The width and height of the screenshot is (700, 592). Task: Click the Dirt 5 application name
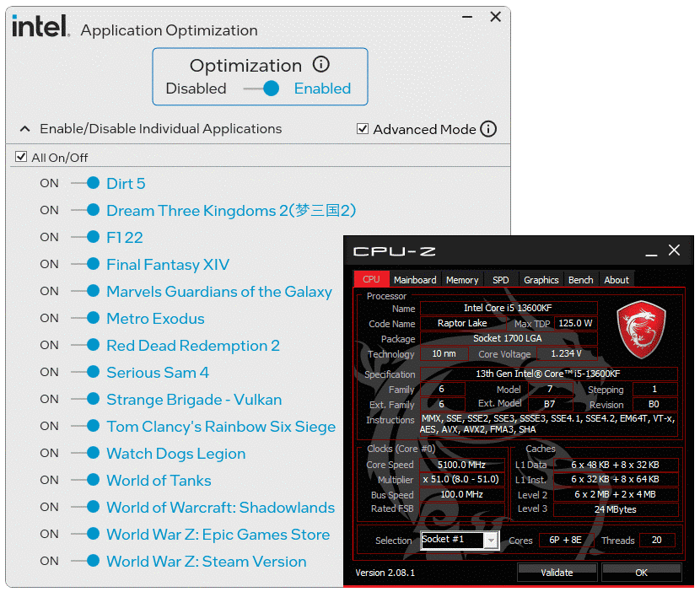[126, 184]
